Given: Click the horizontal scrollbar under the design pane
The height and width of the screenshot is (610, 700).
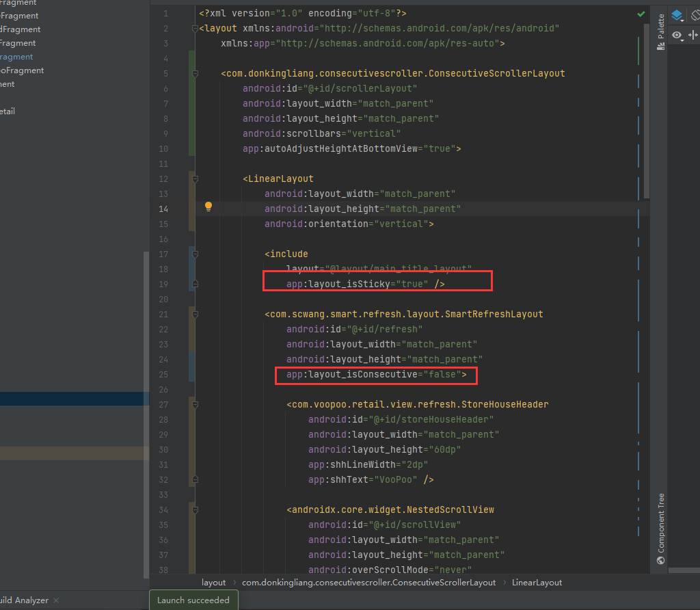Looking at the screenshot, I should pyautogui.click(x=684, y=570).
